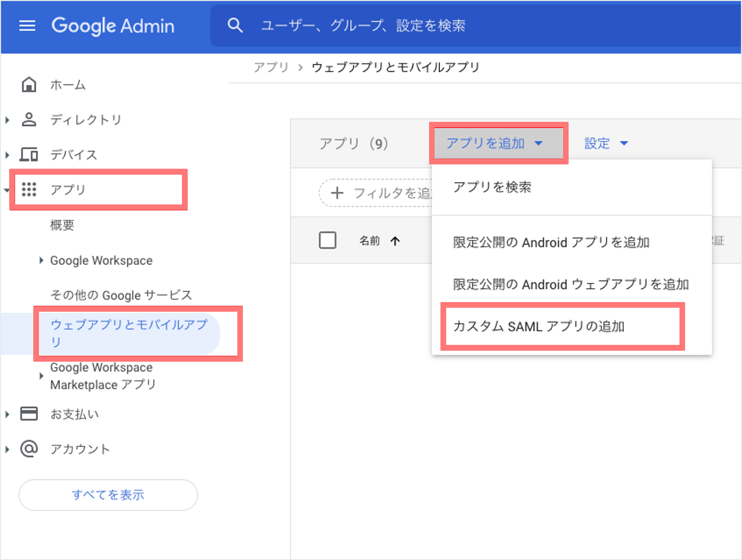Click the フィルタを追加 chip

pyautogui.click(x=376, y=193)
